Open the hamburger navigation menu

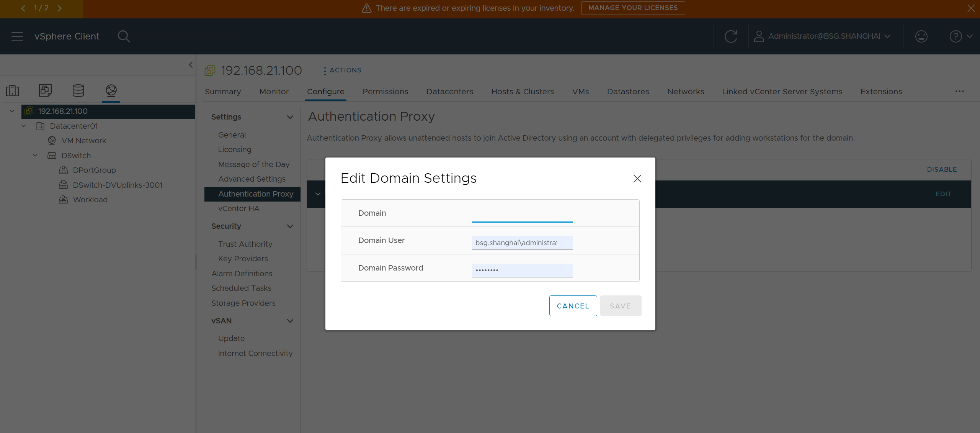pos(17,36)
